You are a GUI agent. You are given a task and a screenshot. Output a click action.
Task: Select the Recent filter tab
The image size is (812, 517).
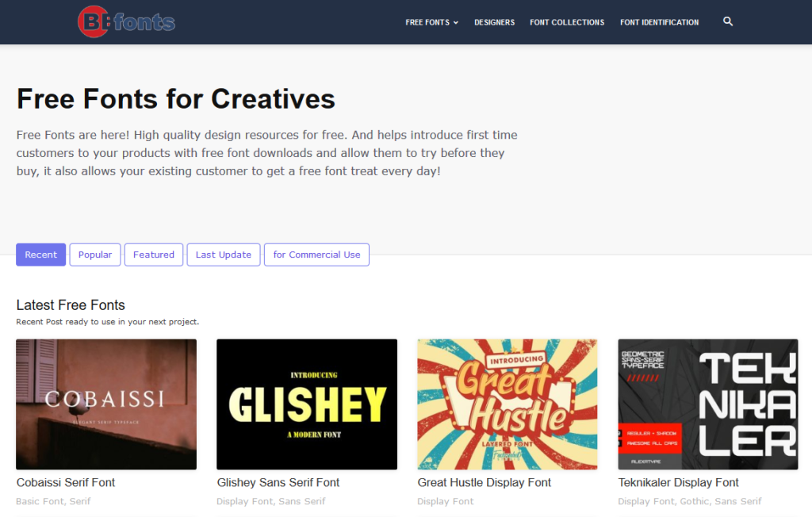coord(40,255)
